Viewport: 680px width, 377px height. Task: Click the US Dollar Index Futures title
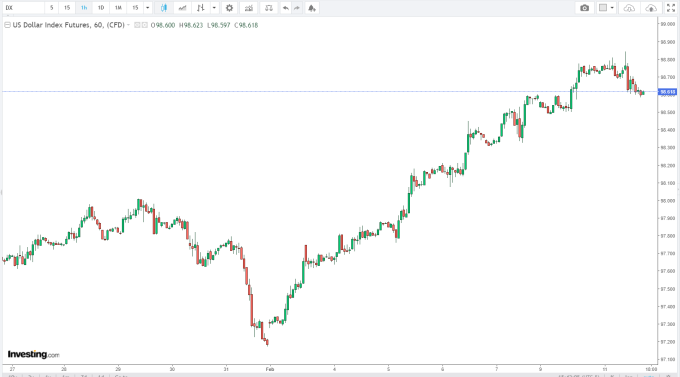pyautogui.click(x=68, y=25)
